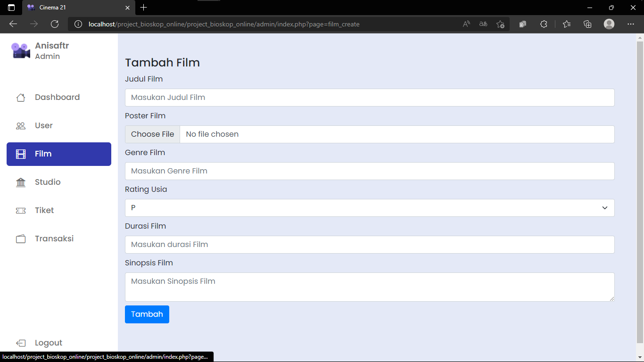Select the Tiket ticket icon
The image size is (644, 362).
pyautogui.click(x=21, y=210)
